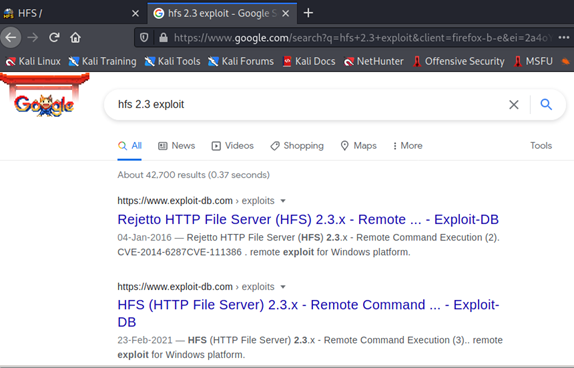Image resolution: width=574 pixels, height=368 pixels.
Task: Click the padlock site security icon
Action: coord(163,37)
